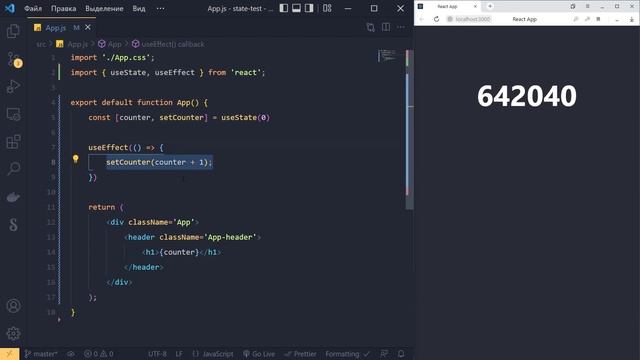
Task: Reload the page in the browser
Action: coord(436,19)
